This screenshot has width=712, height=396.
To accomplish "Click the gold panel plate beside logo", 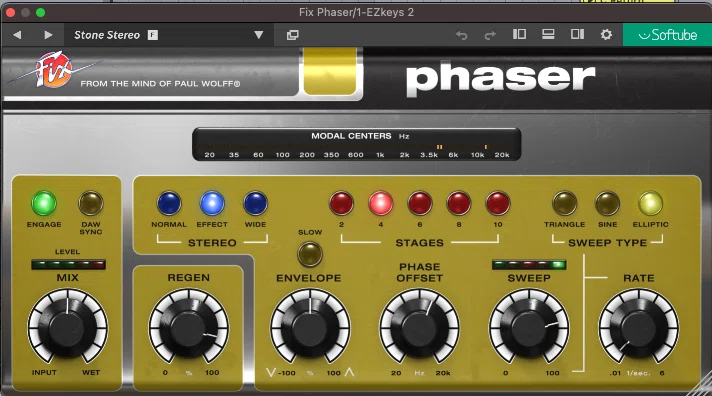I will pyautogui.click(x=330, y=72).
